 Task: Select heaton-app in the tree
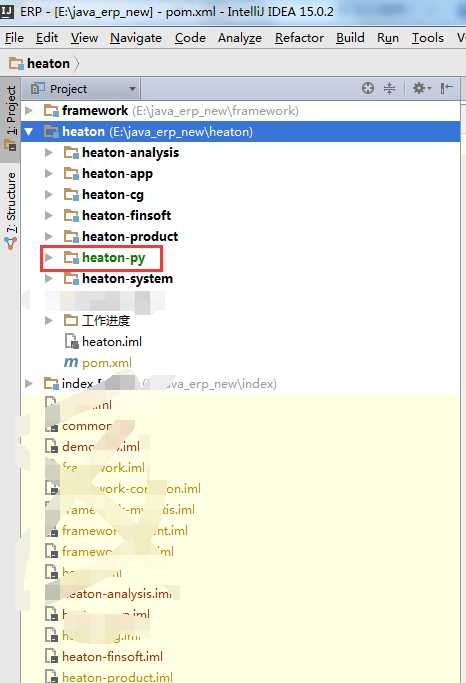point(117,174)
